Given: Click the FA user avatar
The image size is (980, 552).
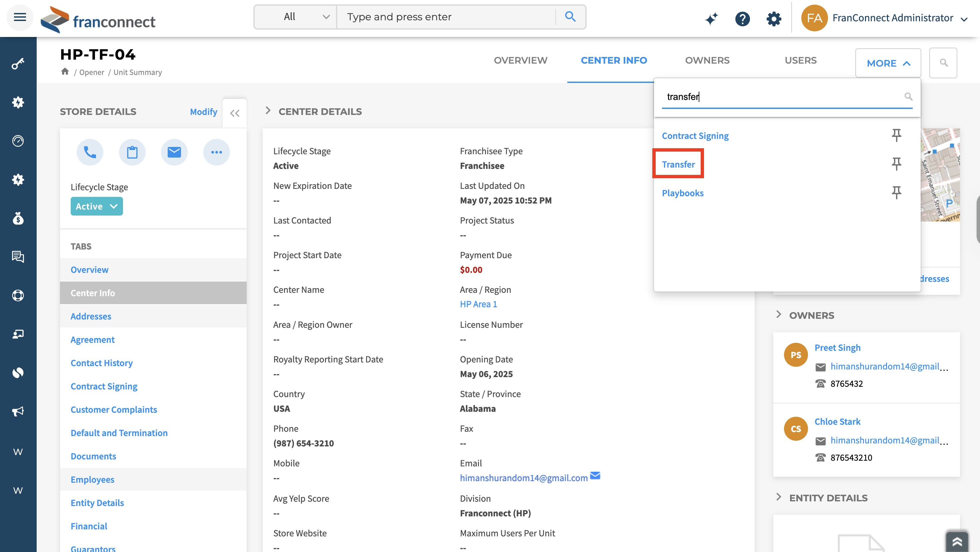Looking at the screenshot, I should pyautogui.click(x=814, y=18).
